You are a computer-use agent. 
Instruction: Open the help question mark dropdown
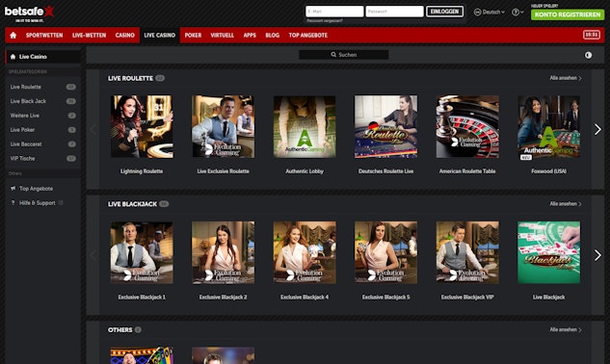[517, 13]
